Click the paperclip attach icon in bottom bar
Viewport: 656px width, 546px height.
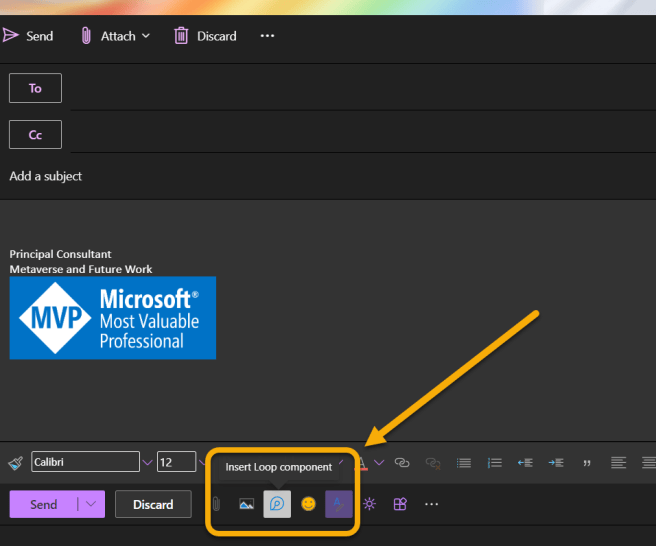pos(216,504)
